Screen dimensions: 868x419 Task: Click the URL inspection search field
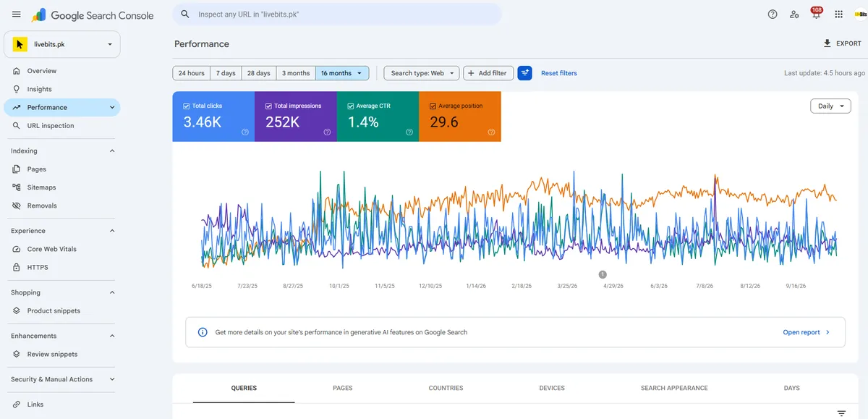(x=337, y=14)
